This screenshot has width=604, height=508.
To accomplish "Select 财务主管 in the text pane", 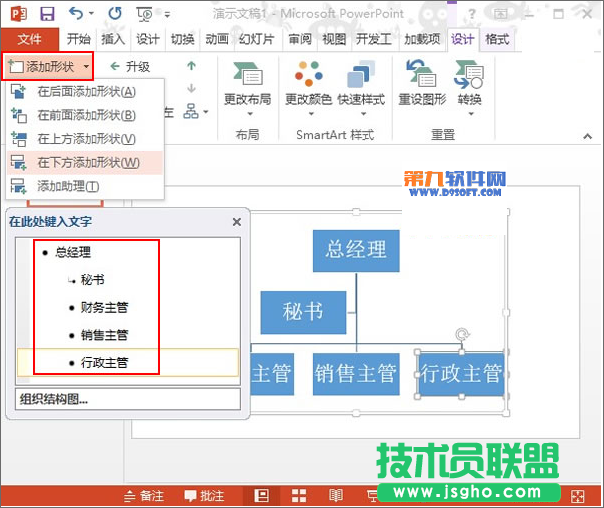I will coord(104,307).
